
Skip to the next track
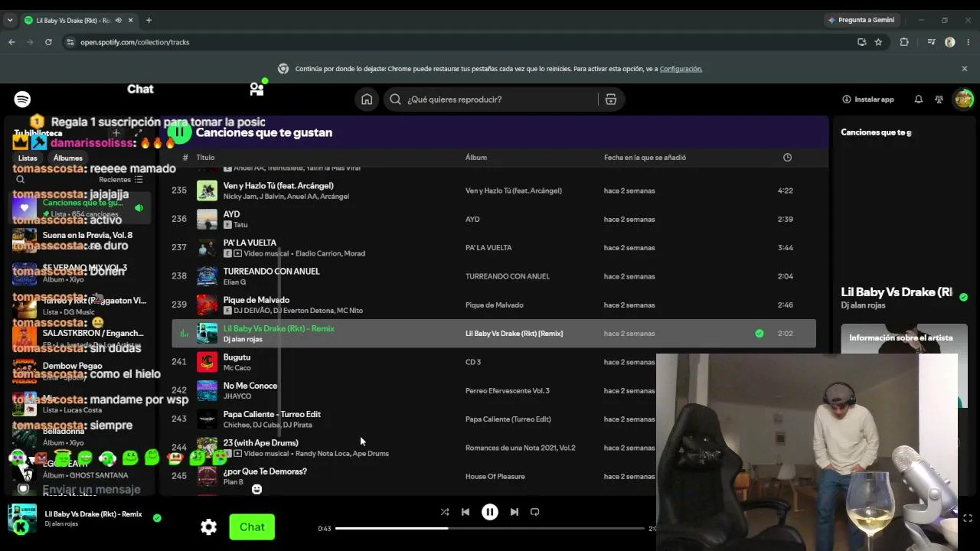point(514,512)
